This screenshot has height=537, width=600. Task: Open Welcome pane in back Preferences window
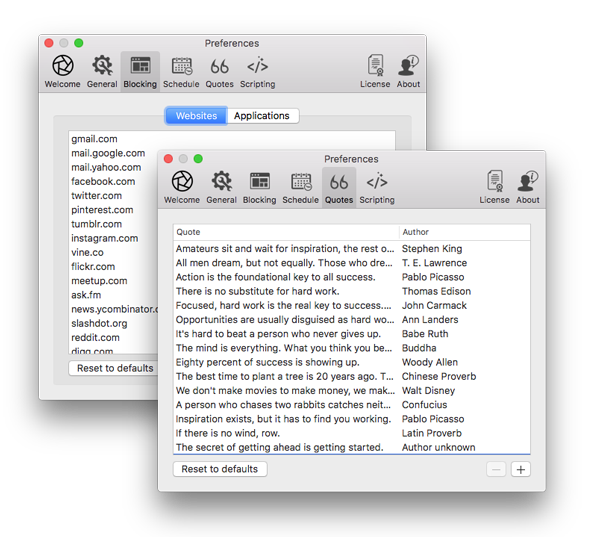62,72
